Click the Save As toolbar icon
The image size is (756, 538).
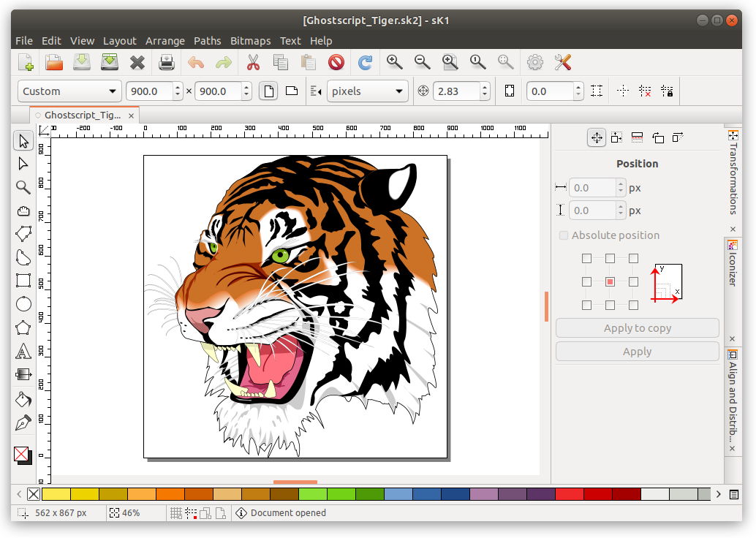(110, 63)
